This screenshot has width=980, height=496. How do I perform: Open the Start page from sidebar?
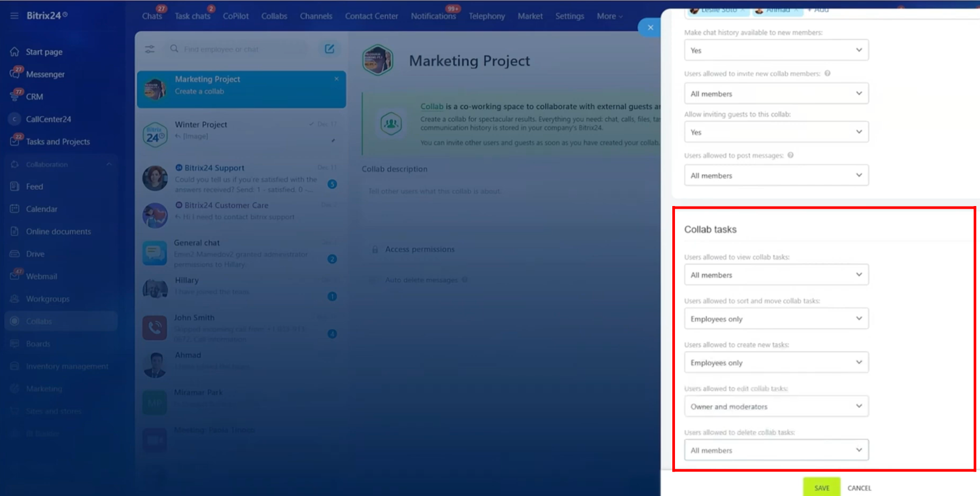[44, 52]
